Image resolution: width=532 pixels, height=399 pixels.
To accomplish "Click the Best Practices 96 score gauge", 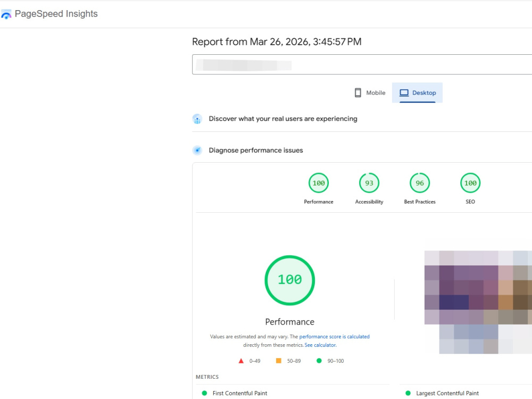I will [420, 183].
